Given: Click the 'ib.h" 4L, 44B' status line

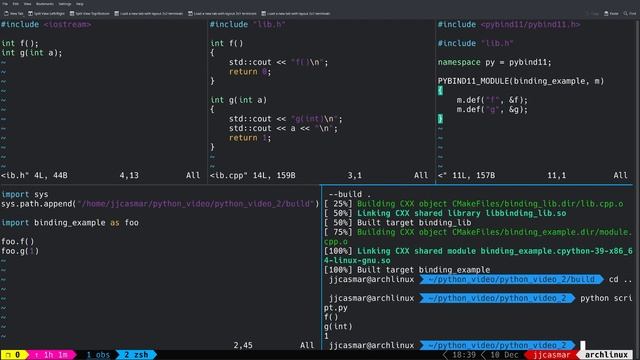Looking at the screenshot, I should point(34,176).
